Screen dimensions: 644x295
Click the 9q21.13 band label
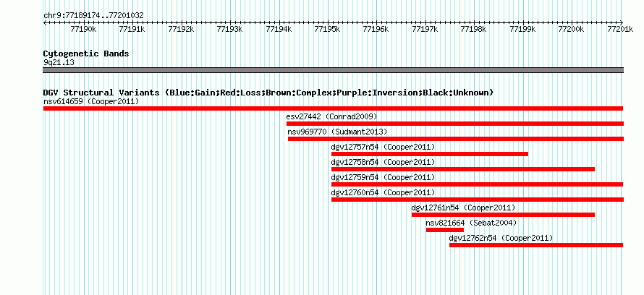click(x=59, y=63)
